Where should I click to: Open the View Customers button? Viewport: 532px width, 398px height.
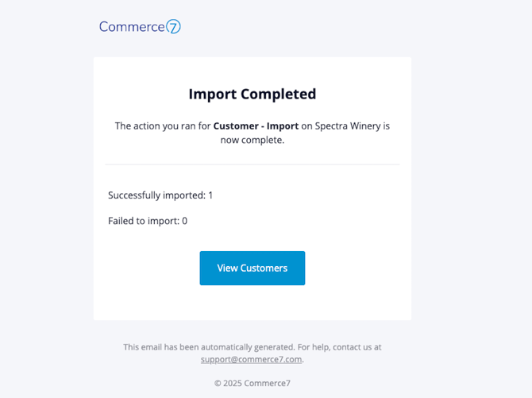click(x=252, y=268)
